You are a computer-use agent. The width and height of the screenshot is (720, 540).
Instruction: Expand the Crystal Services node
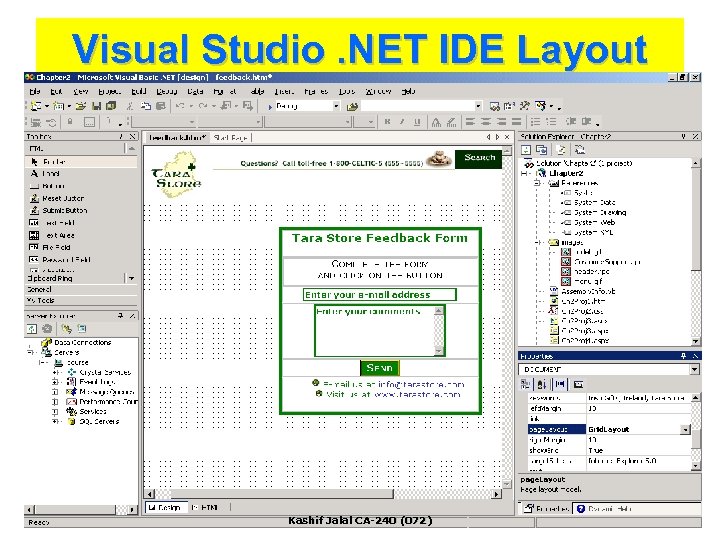coord(55,372)
